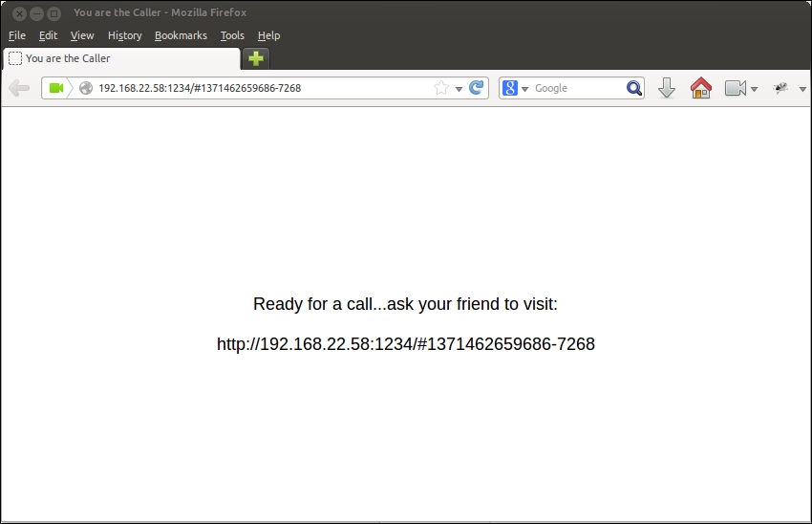The image size is (812, 524).
Task: Go to the home page icon
Action: 701,88
